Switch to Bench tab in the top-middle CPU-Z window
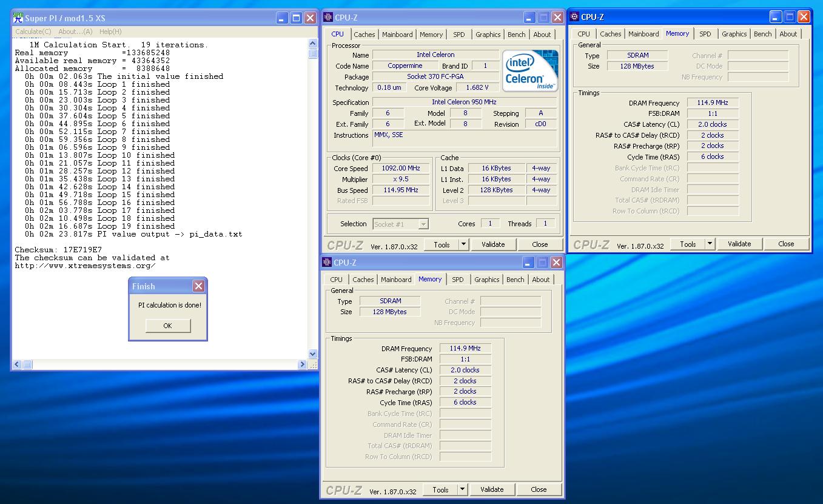 tap(517, 35)
